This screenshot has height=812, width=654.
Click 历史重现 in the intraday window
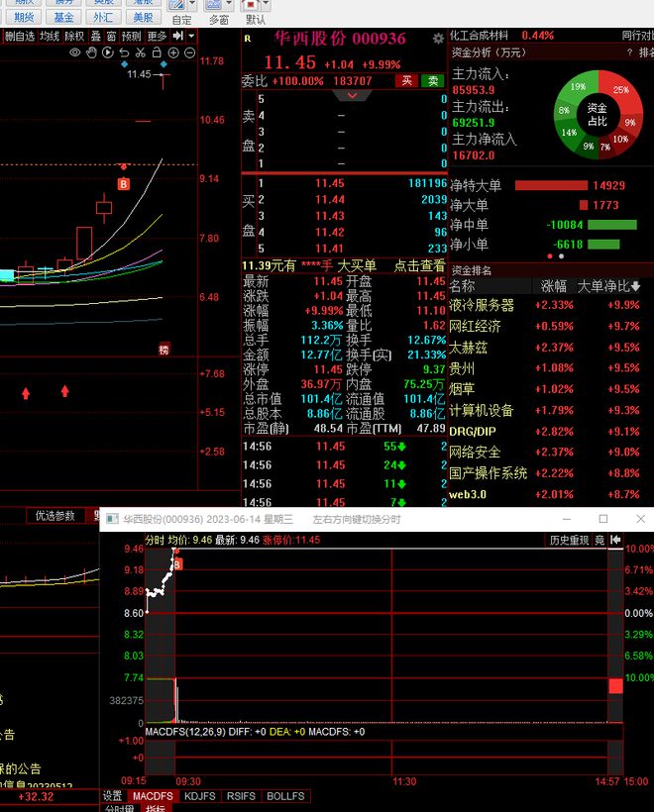pyautogui.click(x=569, y=540)
